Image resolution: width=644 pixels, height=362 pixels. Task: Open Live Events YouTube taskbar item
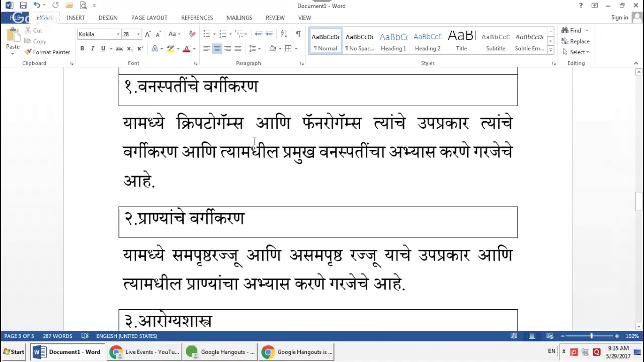[145, 352]
